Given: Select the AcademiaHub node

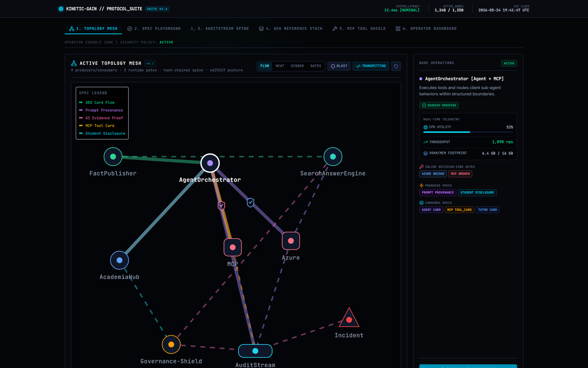Looking at the screenshot, I should [119, 260].
